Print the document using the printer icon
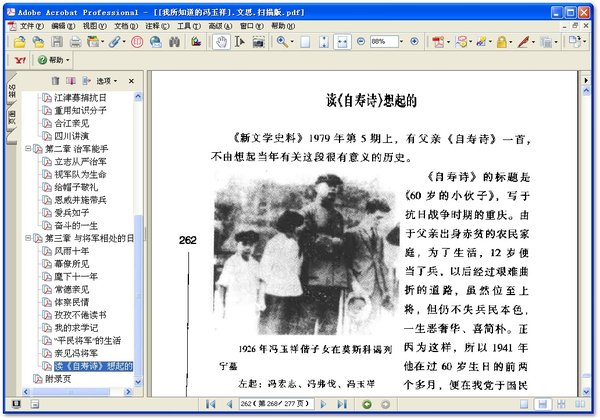The width and height of the screenshot is (600, 420). point(75,42)
